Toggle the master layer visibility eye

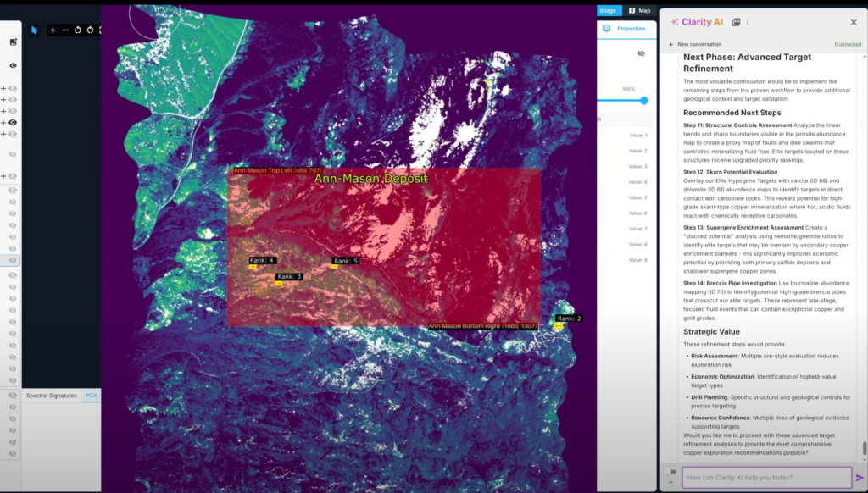(13, 65)
